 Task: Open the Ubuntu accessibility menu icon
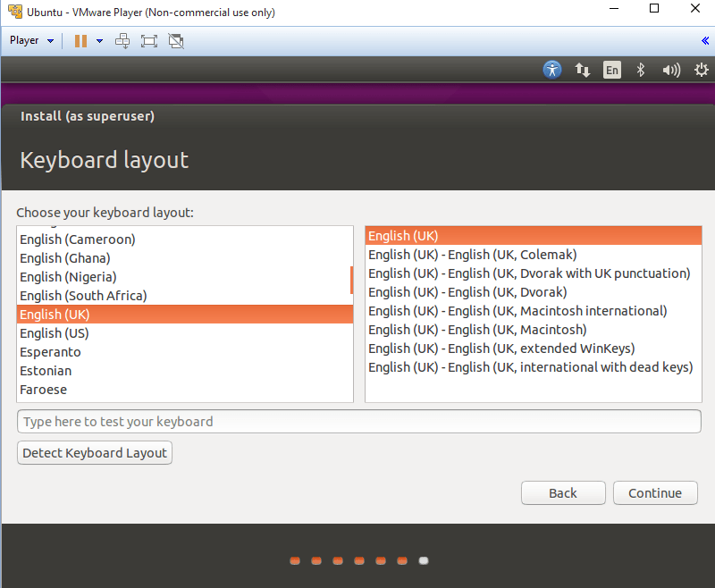click(552, 70)
